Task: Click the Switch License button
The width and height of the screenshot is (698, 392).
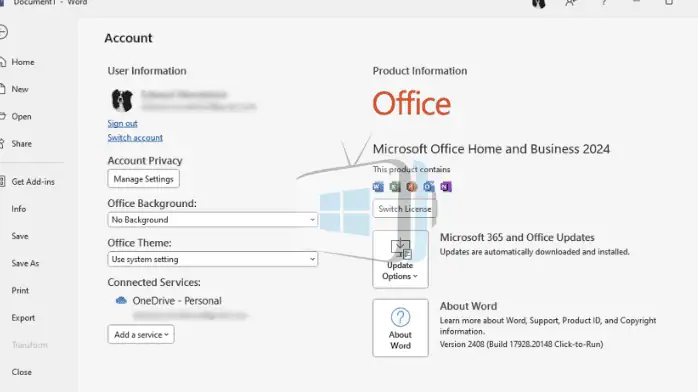Action: pos(405,209)
